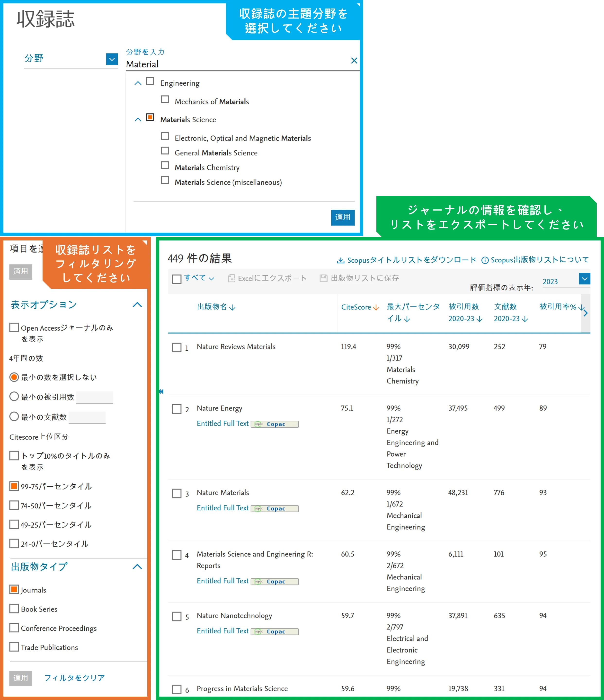Click the minimum documents number input field
This screenshot has width=604, height=700.
click(88, 417)
